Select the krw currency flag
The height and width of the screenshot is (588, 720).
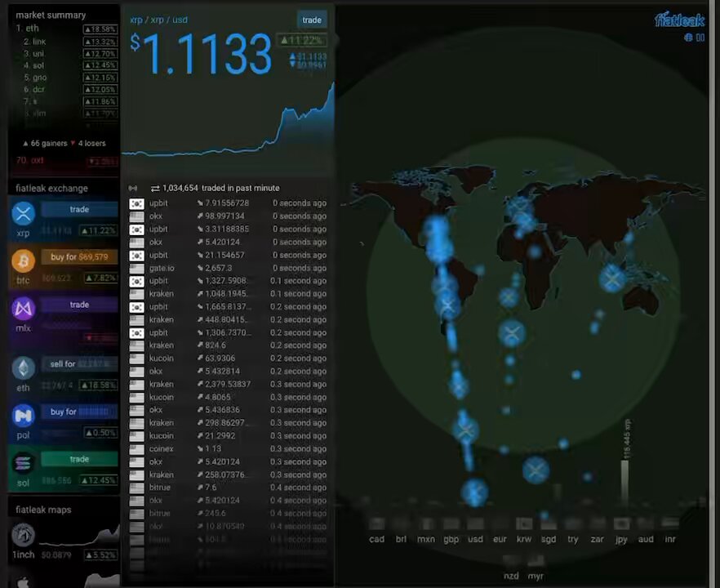click(524, 523)
